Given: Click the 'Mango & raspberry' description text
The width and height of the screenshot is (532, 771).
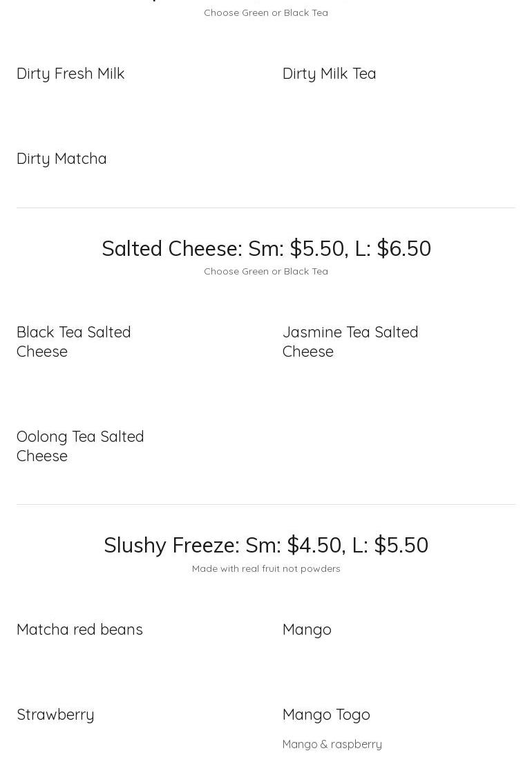Looking at the screenshot, I should pyautogui.click(x=332, y=744).
